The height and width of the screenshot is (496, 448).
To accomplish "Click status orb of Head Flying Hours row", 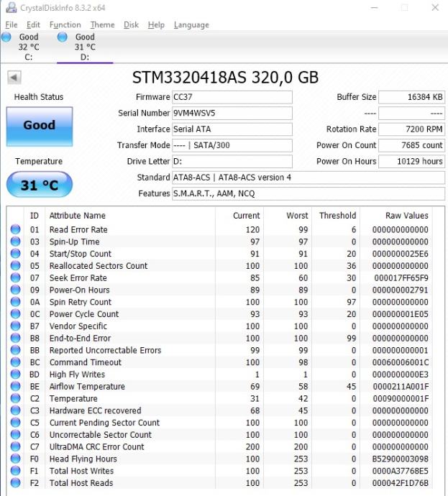I will click(15, 459).
